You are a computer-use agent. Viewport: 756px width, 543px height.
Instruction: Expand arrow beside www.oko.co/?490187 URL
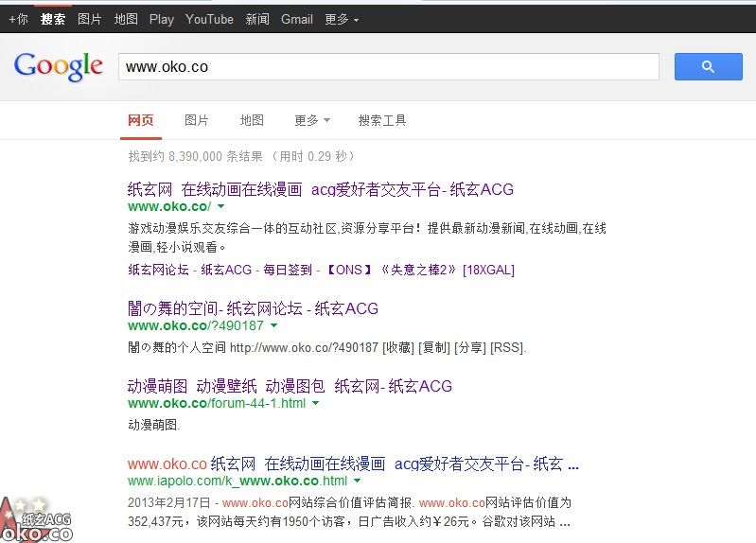273,325
